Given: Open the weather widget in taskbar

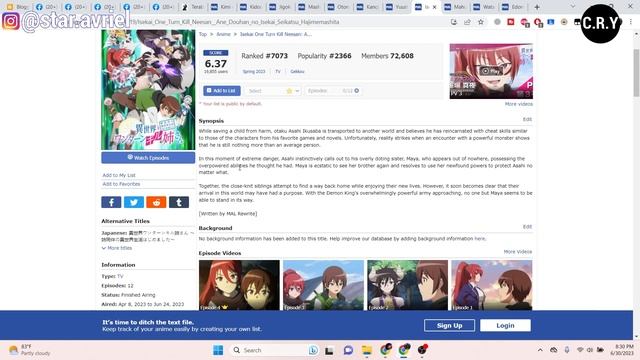Looking at the screenshot, I should point(29,350).
